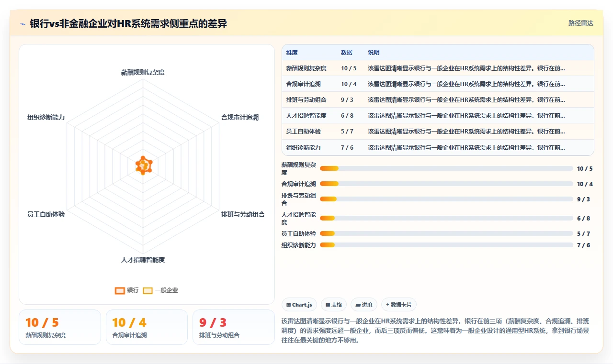
Task: Click the header icon left of the title
Action: (x=23, y=23)
